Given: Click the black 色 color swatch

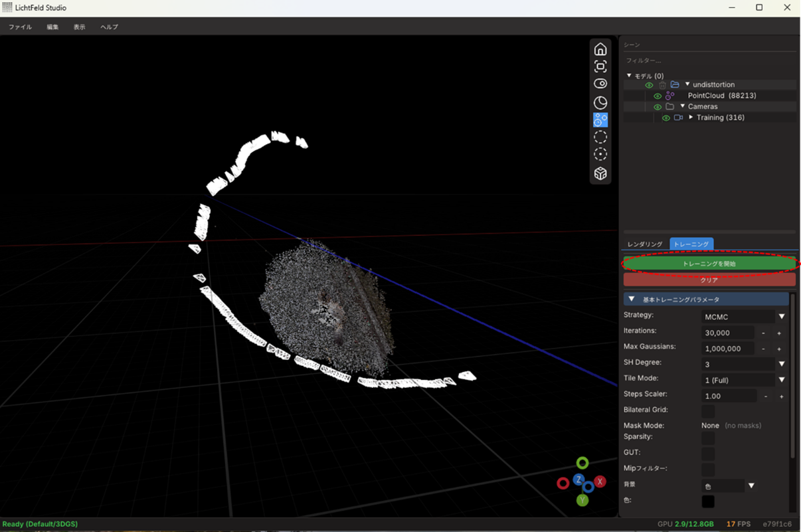Looking at the screenshot, I should click(x=708, y=501).
